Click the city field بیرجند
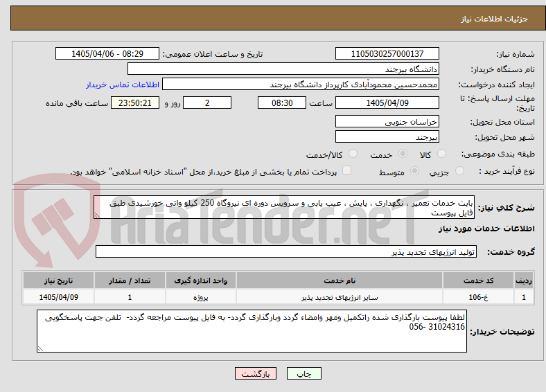This screenshot has height=392, width=546. (x=387, y=136)
